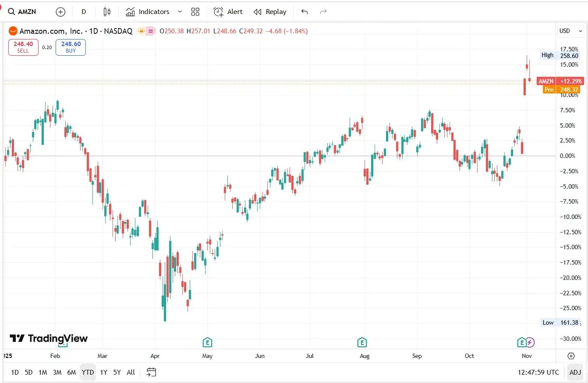Click the AMZN +12.29% price scale label
The height and width of the screenshot is (383, 588).
pyautogui.click(x=560, y=81)
